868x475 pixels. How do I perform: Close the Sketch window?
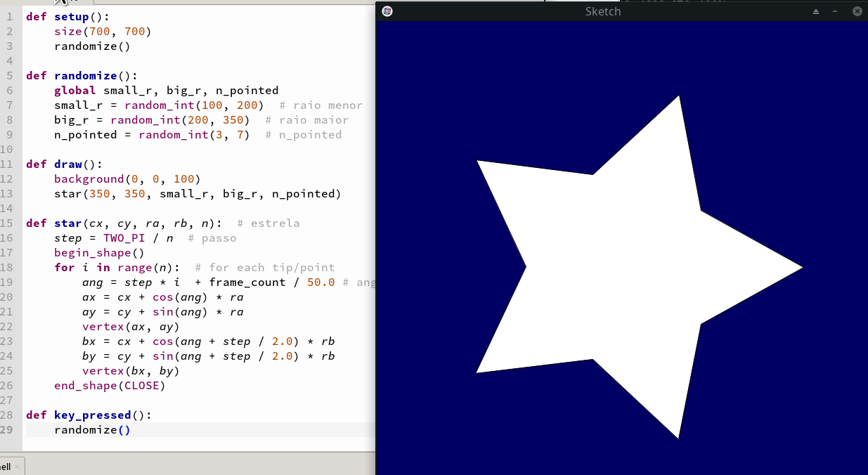click(x=857, y=11)
